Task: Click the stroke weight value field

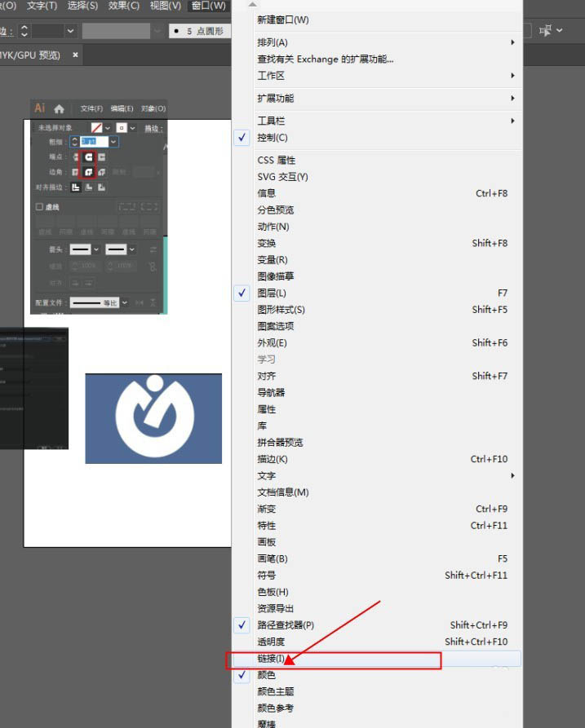Action: 48,31
